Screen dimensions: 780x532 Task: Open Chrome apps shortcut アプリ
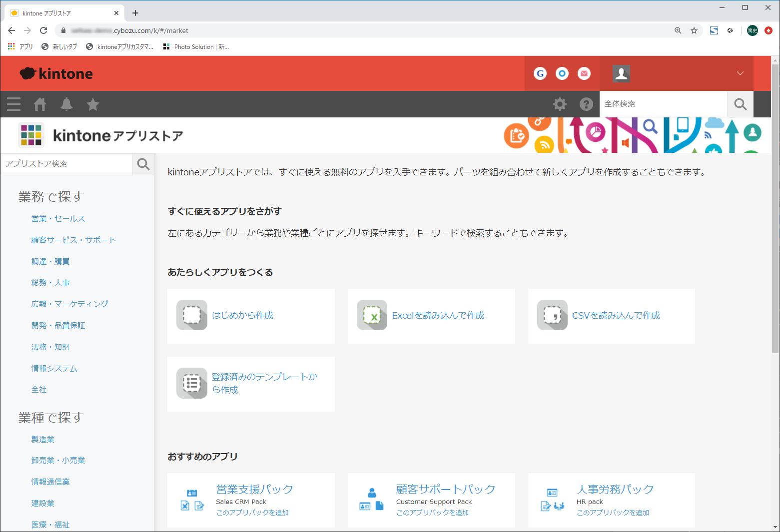20,46
